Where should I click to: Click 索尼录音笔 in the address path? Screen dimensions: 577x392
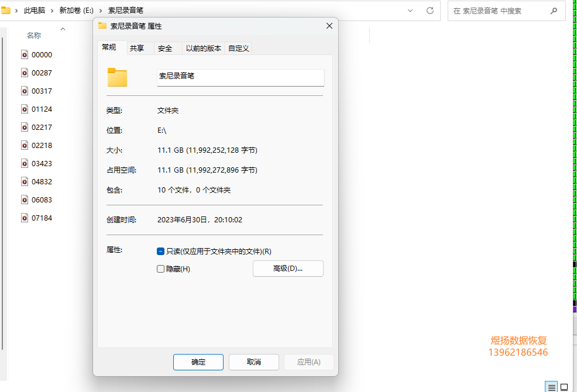click(126, 11)
